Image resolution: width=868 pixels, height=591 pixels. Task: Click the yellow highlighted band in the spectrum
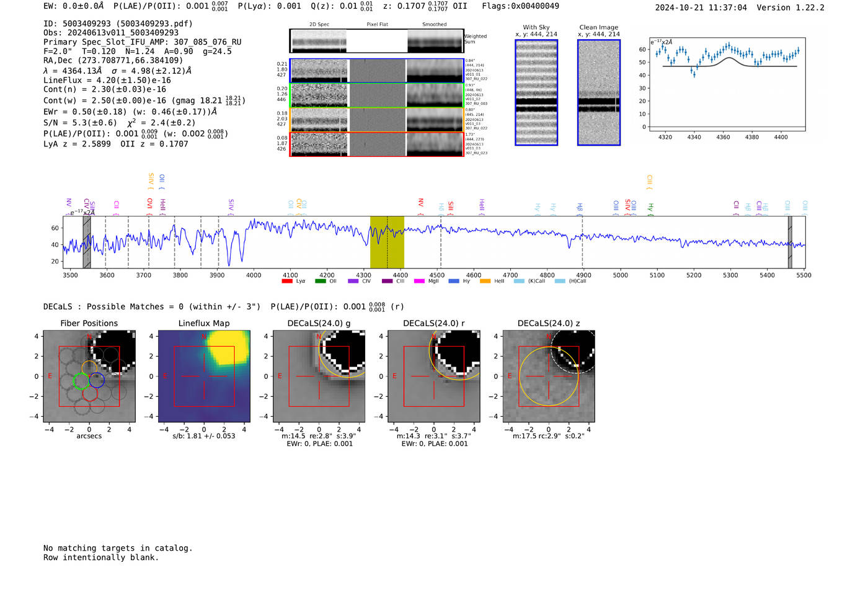pos(387,242)
